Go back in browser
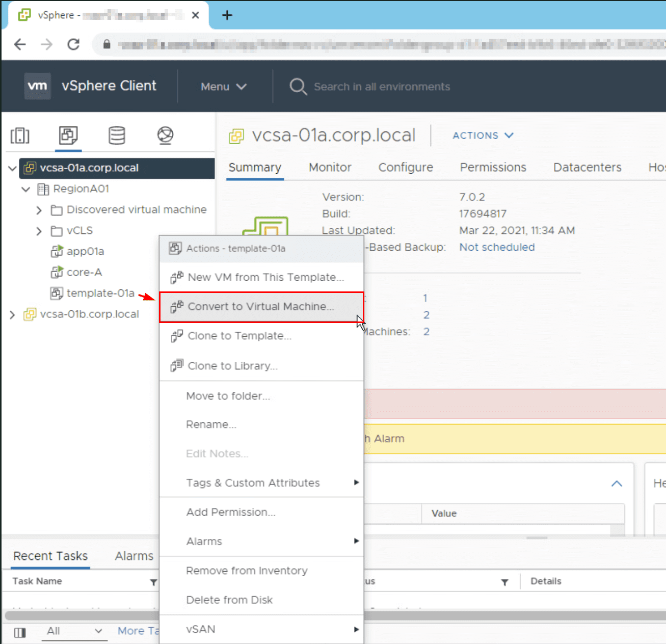This screenshot has height=644, width=666. click(20, 44)
